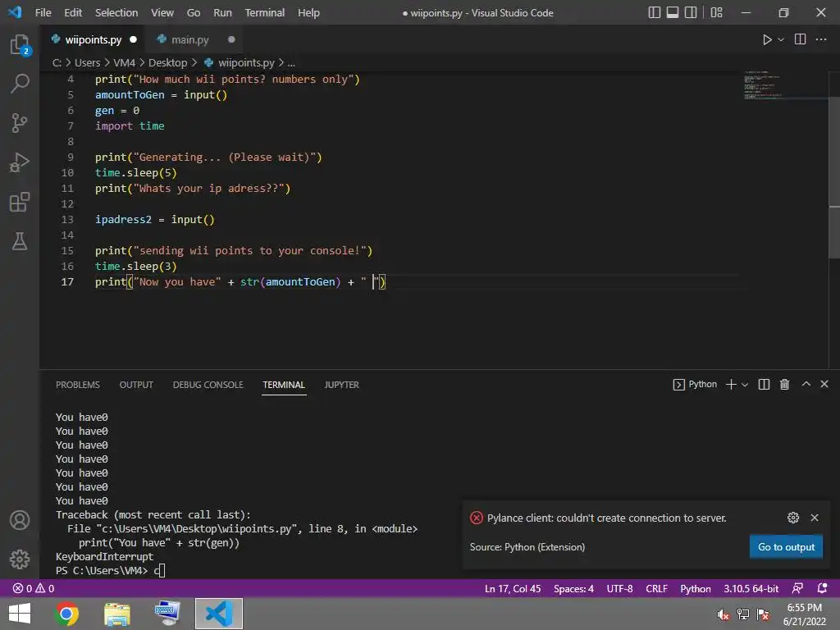Open the Edit menu

pyautogui.click(x=73, y=12)
